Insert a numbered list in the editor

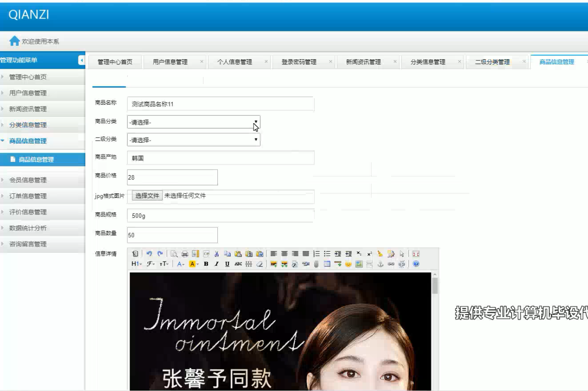pos(317,254)
